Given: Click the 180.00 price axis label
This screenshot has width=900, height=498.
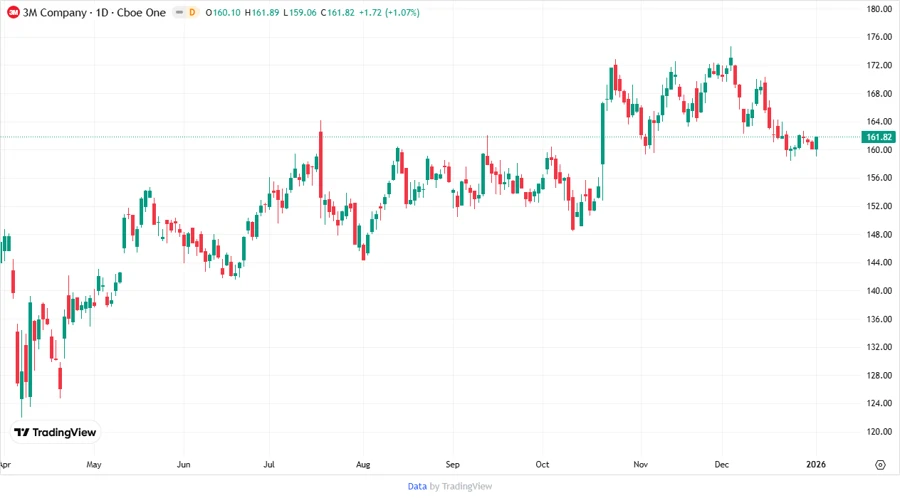Looking at the screenshot, I should [x=879, y=9].
